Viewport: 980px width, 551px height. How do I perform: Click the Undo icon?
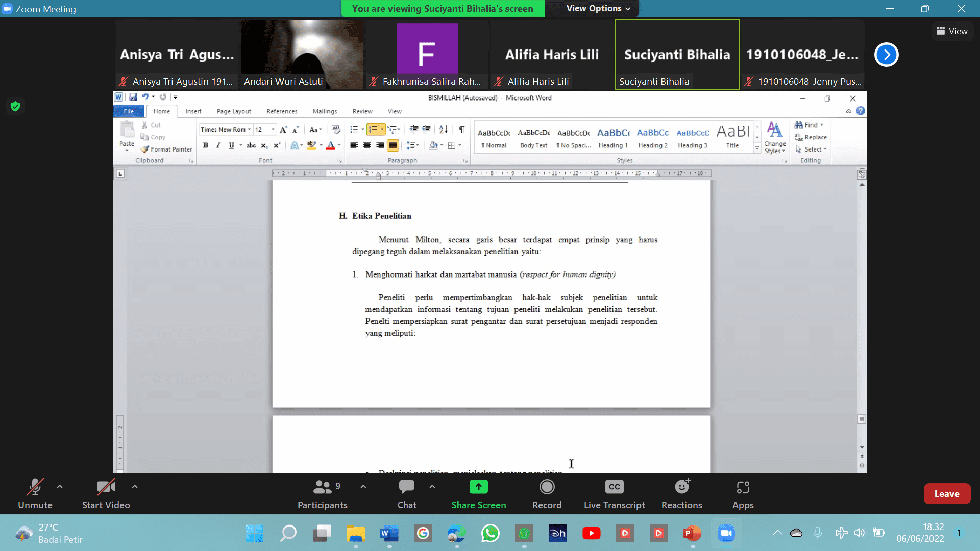click(145, 97)
